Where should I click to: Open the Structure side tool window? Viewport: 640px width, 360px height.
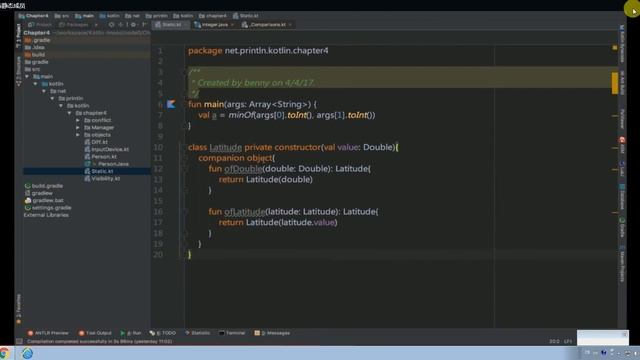18,71
